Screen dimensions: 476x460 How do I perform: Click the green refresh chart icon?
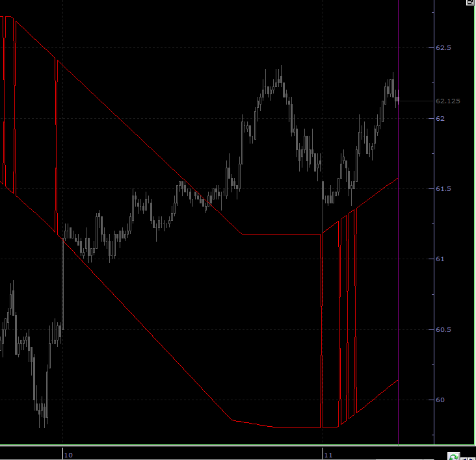[453, 457]
